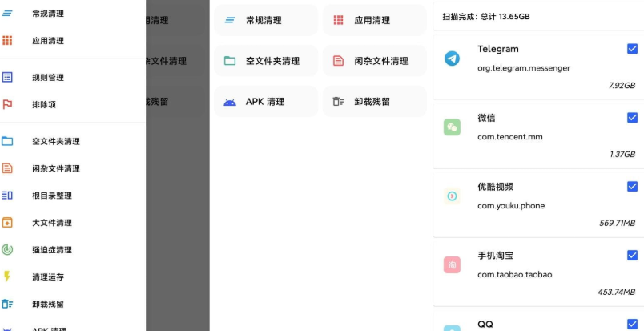Viewport: 644px width, 331px height.
Task: Tap the QQ app name
Action: tap(485, 325)
